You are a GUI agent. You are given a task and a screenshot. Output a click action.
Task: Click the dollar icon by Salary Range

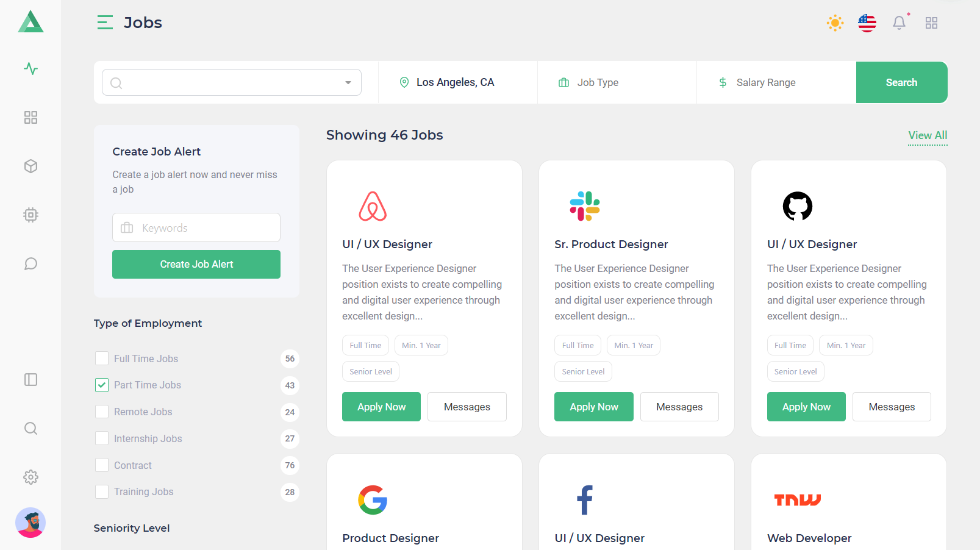tap(723, 82)
